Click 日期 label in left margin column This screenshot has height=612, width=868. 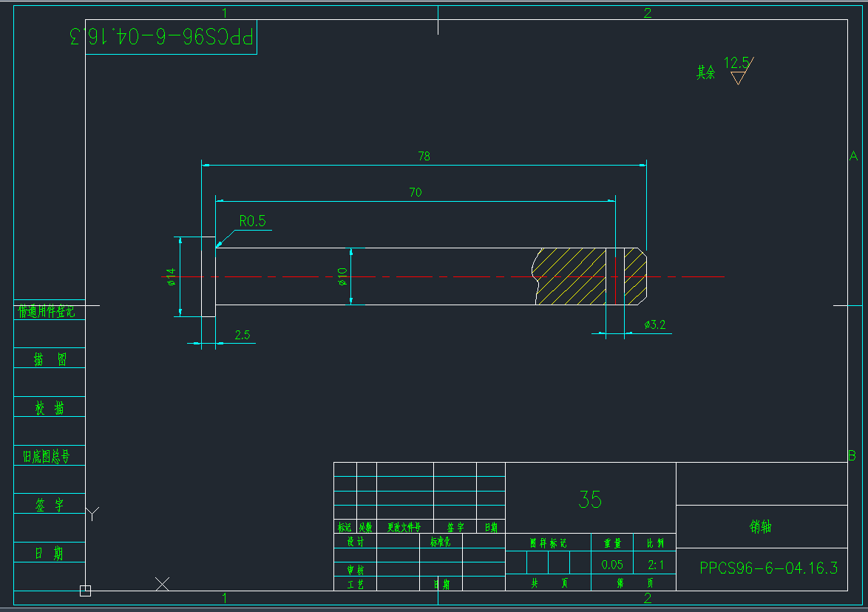(50, 553)
